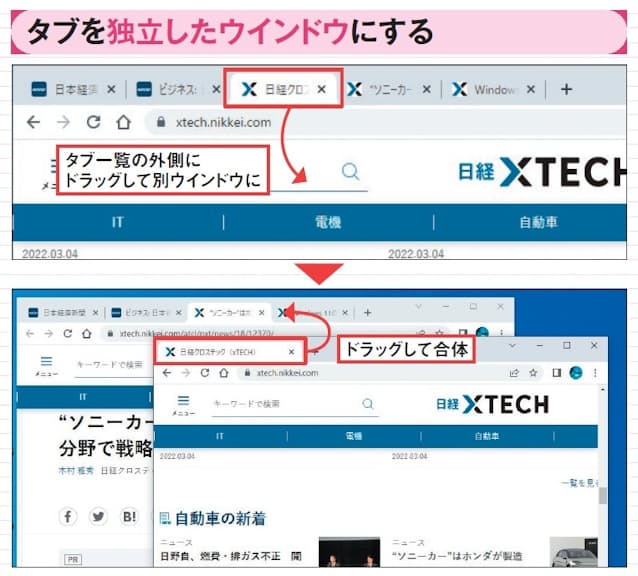Click the front window's vertical scrollbar thumb
Screen dimensions: 638x576
pos(603,495)
